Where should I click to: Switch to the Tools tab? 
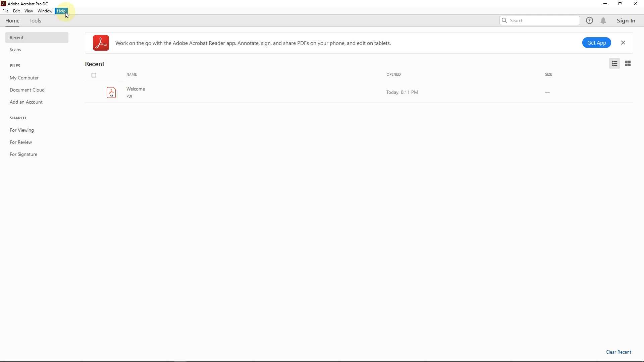[x=35, y=21]
